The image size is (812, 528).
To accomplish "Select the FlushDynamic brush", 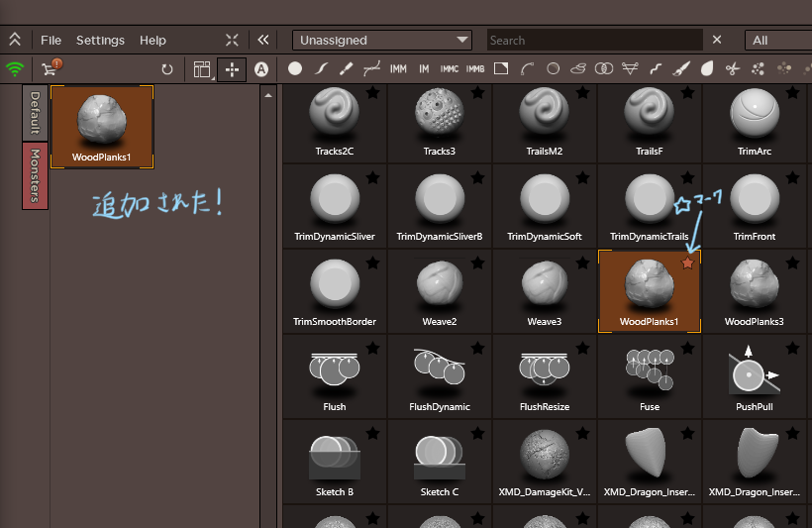I will point(439,377).
